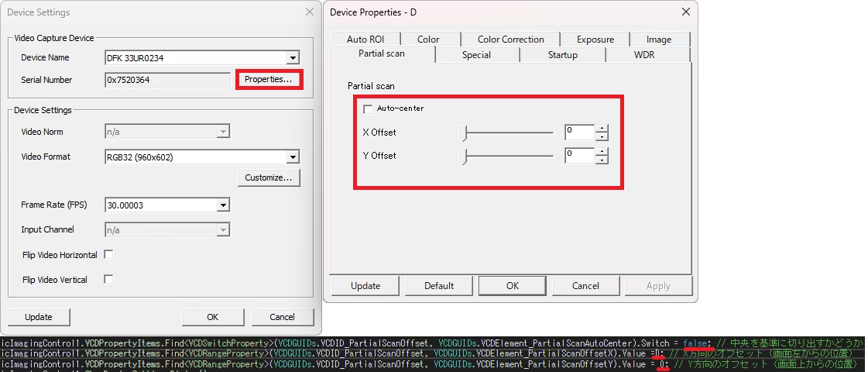868x372 pixels.
Task: Switch to the Exposure tab
Action: click(595, 40)
